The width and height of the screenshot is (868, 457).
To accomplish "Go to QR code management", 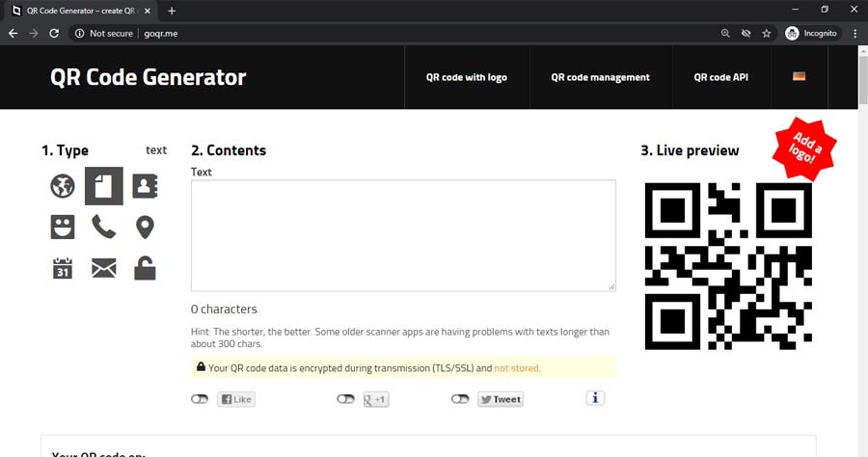I will click(x=600, y=77).
